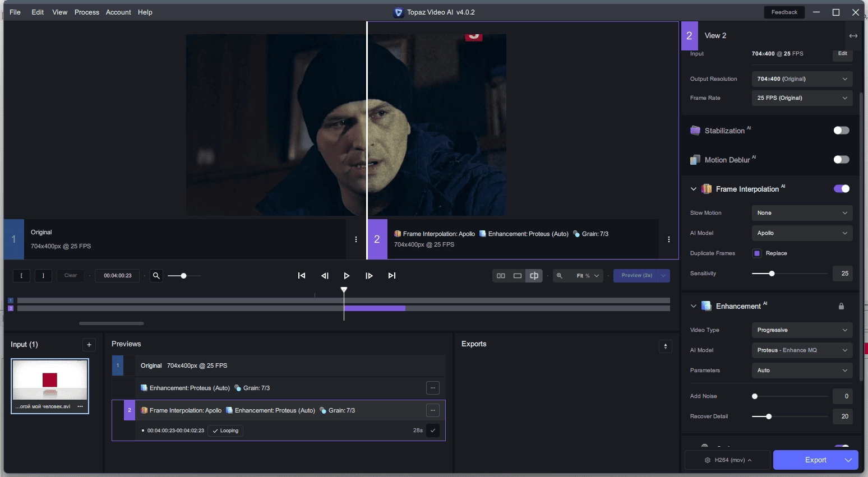Open the Proteus Enhance MQ model dropdown
Image resolution: width=868 pixels, height=477 pixels.
pyautogui.click(x=802, y=350)
